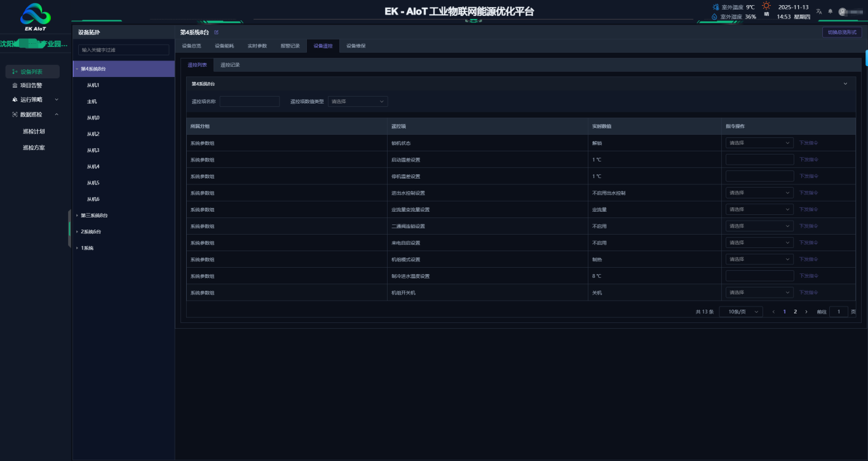
Task: Click the user avatar icon
Action: pos(843,11)
